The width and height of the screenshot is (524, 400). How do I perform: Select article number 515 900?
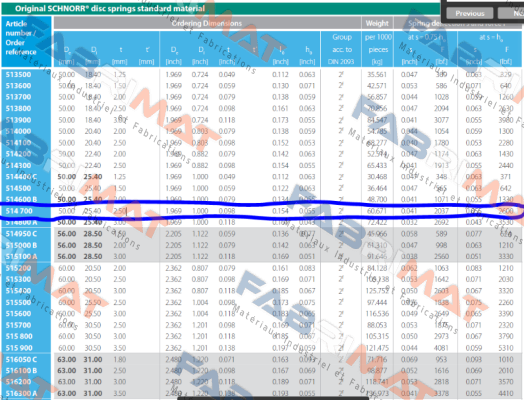tap(19, 348)
